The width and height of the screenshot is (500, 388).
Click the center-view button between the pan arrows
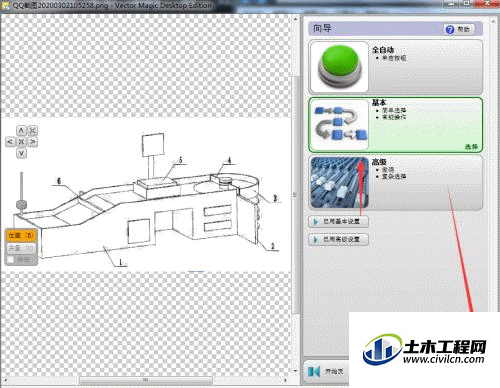[21, 142]
